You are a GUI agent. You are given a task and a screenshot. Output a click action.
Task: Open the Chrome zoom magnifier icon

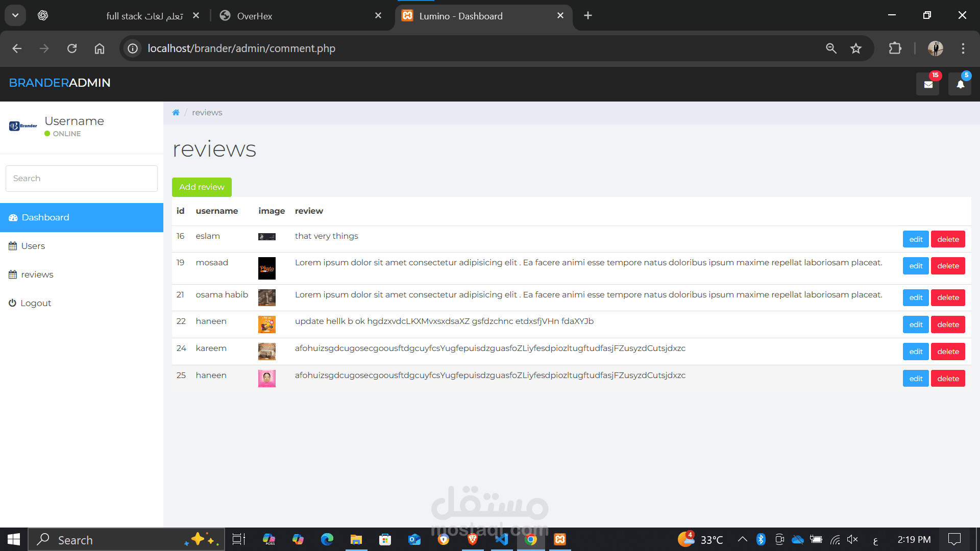(831, 48)
